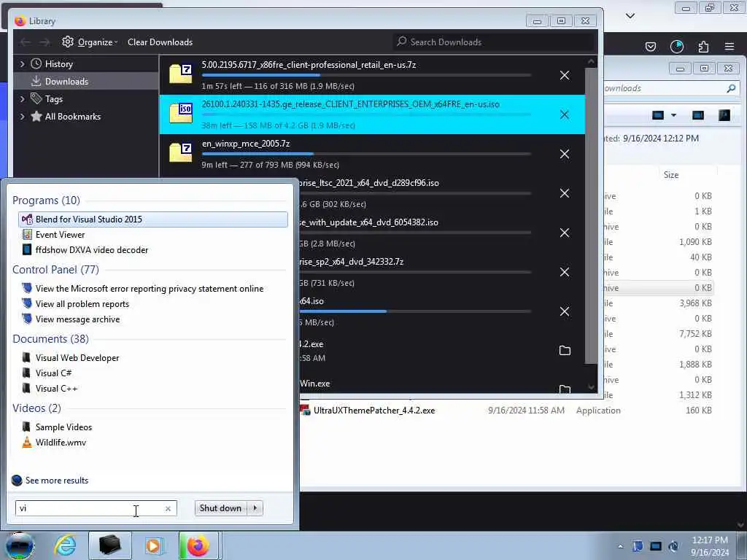747x560 pixels.
Task: Open Windows Media Player from taskbar
Action: tap(154, 545)
